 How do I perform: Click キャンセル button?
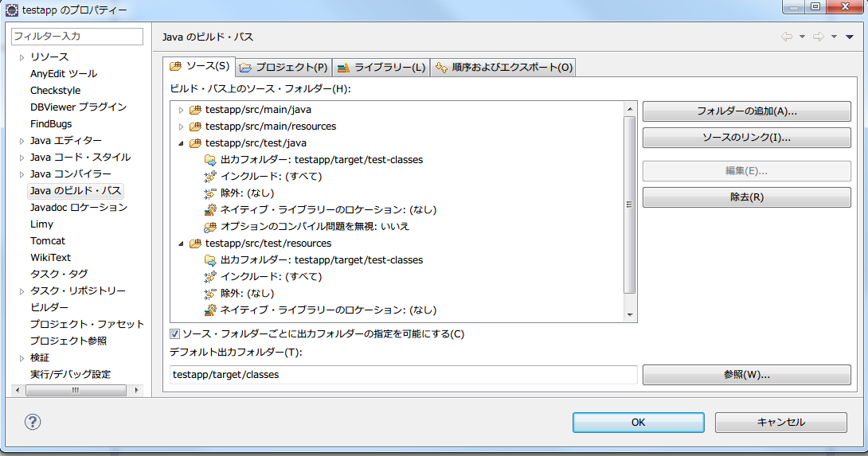tap(781, 423)
